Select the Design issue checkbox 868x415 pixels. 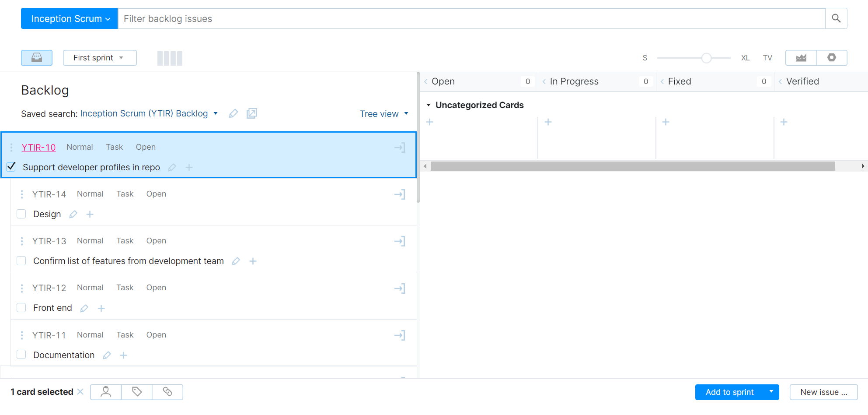point(21,214)
